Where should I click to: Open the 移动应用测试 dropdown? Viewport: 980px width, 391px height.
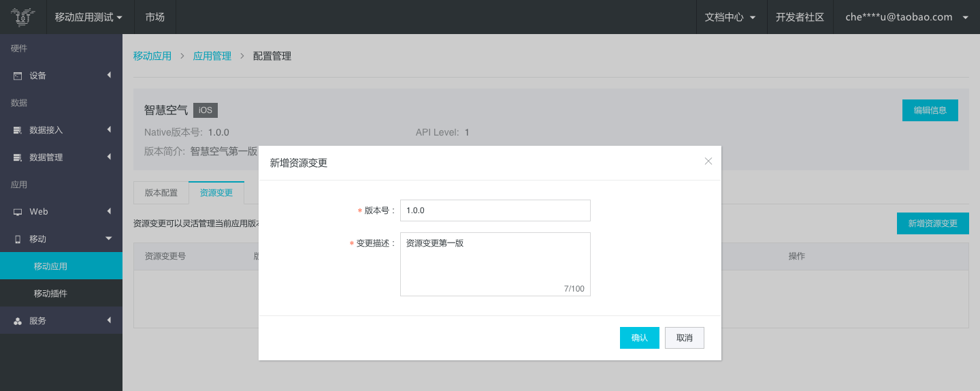pyautogui.click(x=89, y=17)
